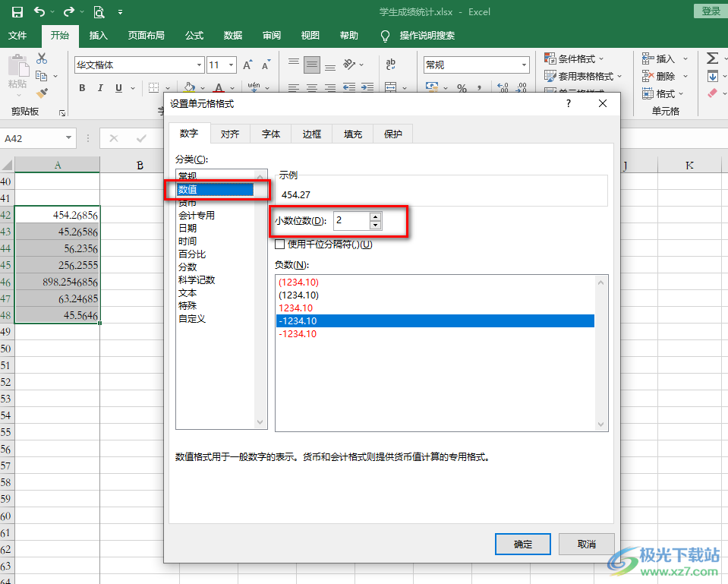Click the decimal places input field
This screenshot has height=584, width=728.
(x=352, y=221)
